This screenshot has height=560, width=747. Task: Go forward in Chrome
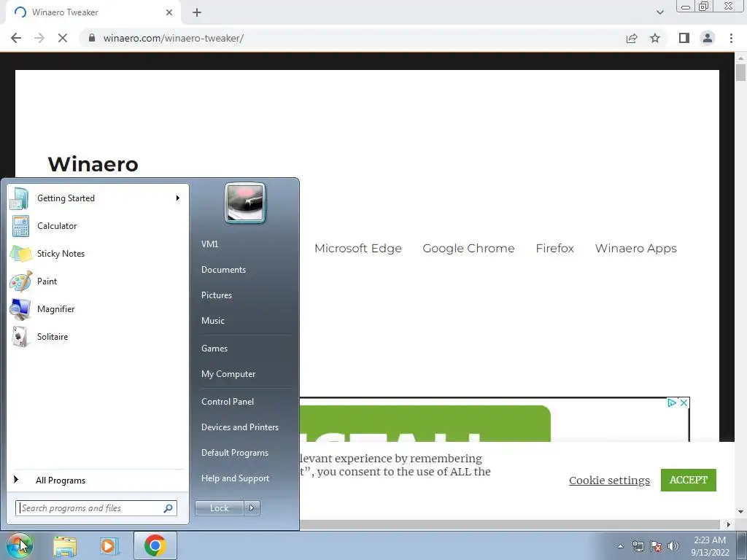pyautogui.click(x=39, y=38)
